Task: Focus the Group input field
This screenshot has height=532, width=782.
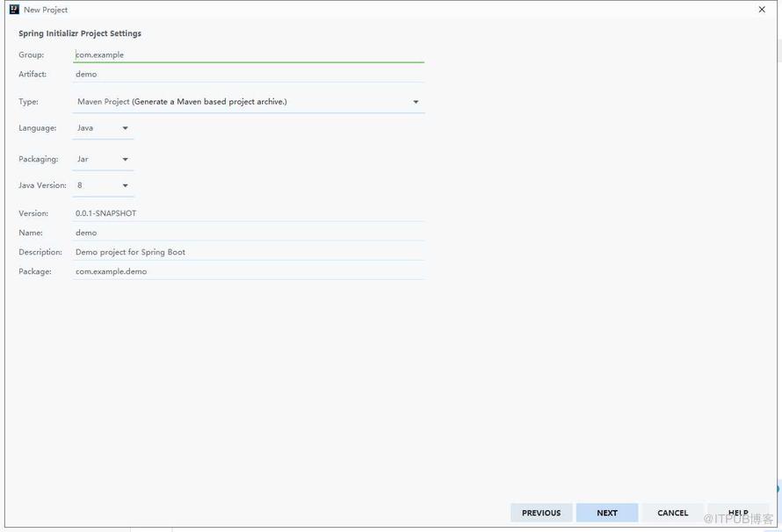Action: 249,54
